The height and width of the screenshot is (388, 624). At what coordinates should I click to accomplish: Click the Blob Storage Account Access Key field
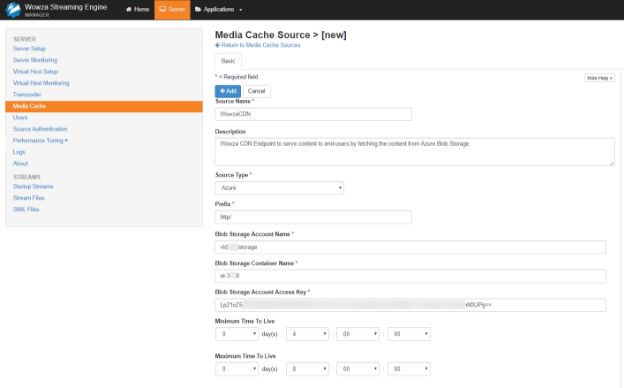click(x=410, y=305)
